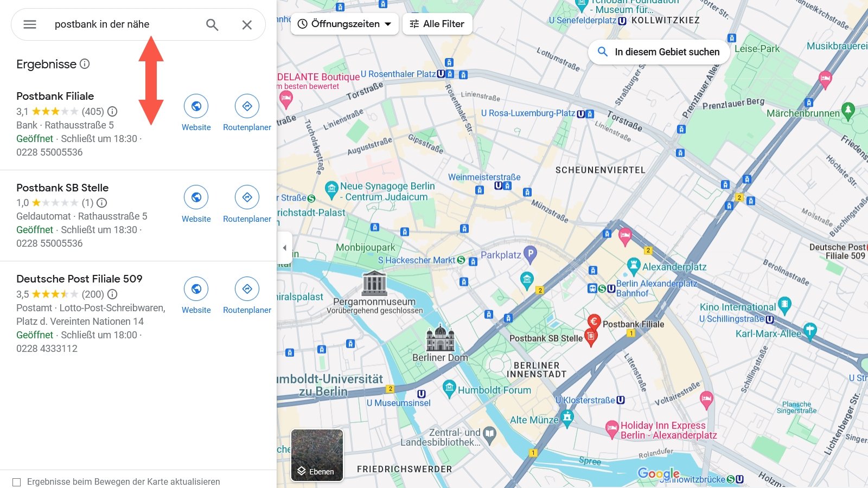
Task: Click the DELANTE Boutique hotel pin
Action: [286, 100]
